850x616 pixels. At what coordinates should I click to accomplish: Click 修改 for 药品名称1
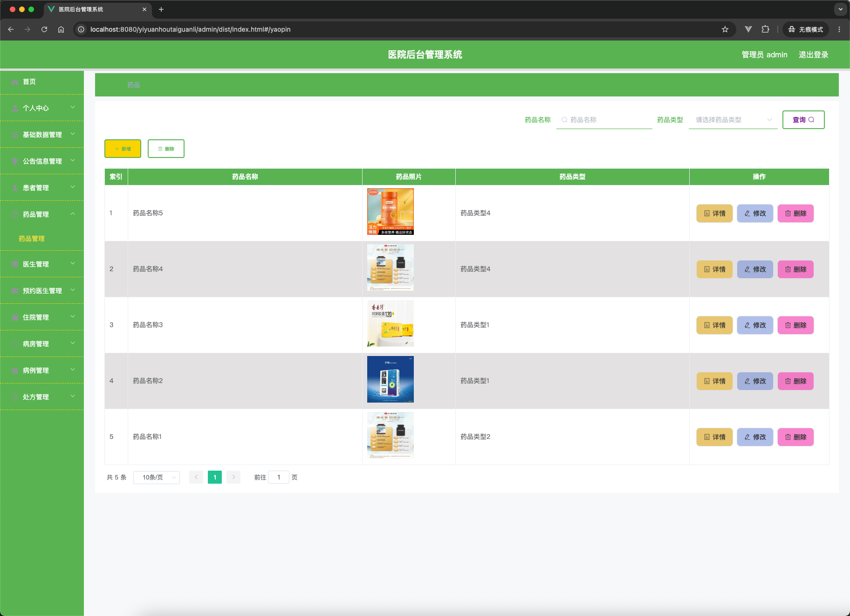click(x=755, y=437)
